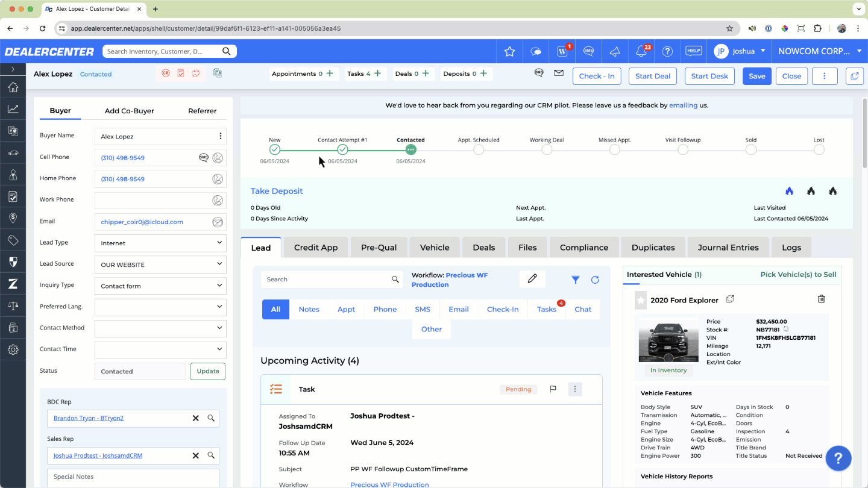Click the blue filter funnel icon
The width and height of the screenshot is (868, 488).
576,280
